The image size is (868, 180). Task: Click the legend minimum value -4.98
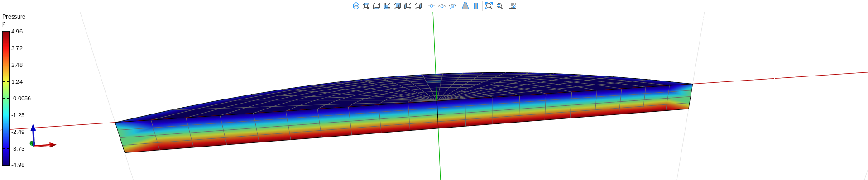[18, 165]
